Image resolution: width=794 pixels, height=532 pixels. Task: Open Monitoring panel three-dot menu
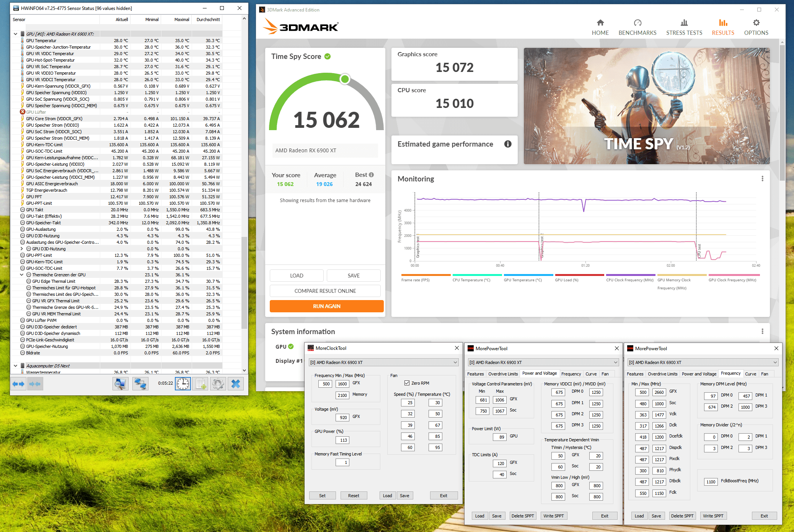[762, 179]
